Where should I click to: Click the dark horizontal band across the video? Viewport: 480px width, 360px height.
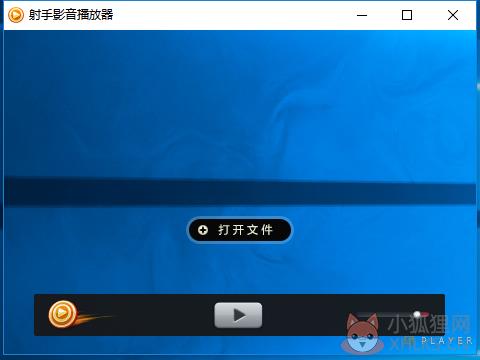240,192
